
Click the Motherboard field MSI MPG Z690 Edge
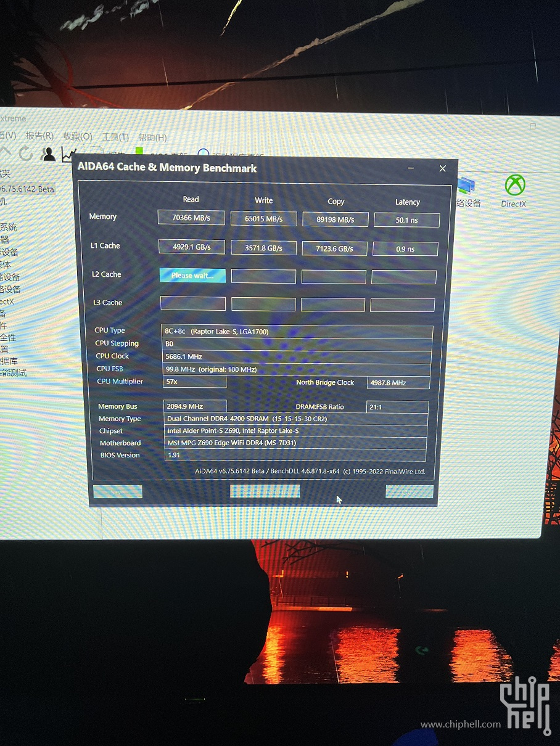coord(296,443)
